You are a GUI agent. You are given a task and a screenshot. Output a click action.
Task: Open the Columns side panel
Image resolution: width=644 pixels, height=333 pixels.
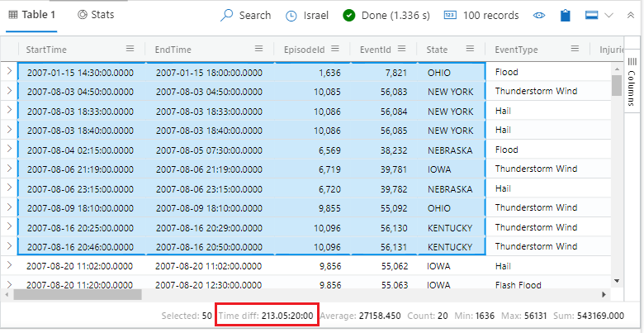(632, 82)
